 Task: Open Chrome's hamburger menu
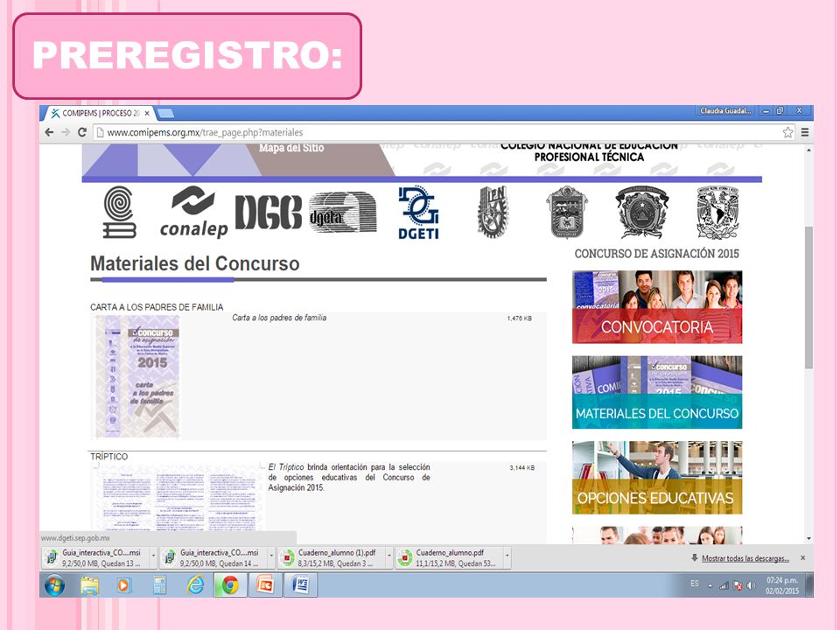pyautogui.click(x=805, y=132)
